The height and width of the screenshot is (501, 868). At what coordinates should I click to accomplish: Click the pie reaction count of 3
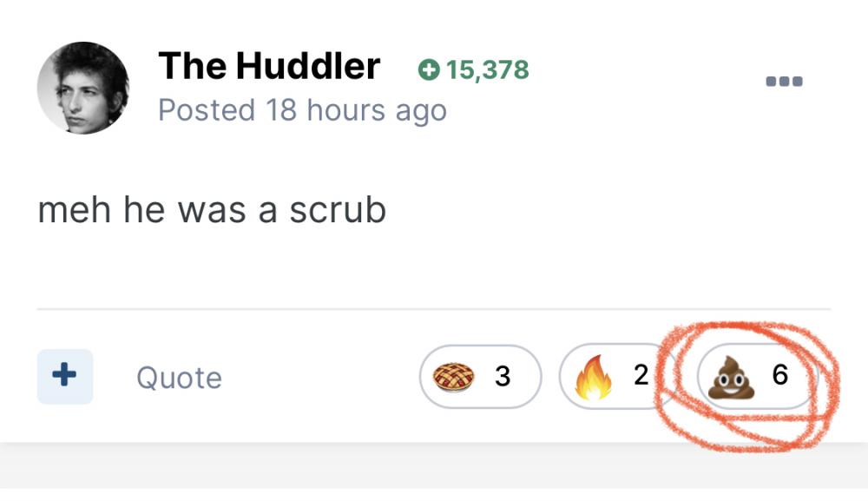click(503, 376)
